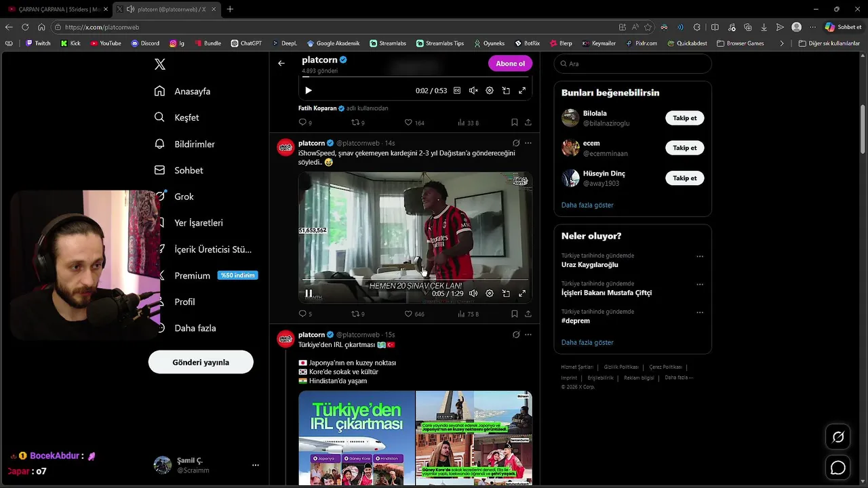868x488 pixels.
Task: Open a new browser tab
Action: tap(230, 9)
